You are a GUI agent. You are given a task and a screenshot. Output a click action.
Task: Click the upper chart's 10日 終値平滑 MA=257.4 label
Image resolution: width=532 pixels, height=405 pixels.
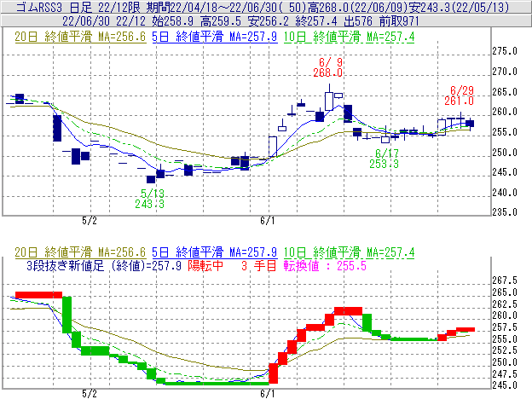(350, 37)
